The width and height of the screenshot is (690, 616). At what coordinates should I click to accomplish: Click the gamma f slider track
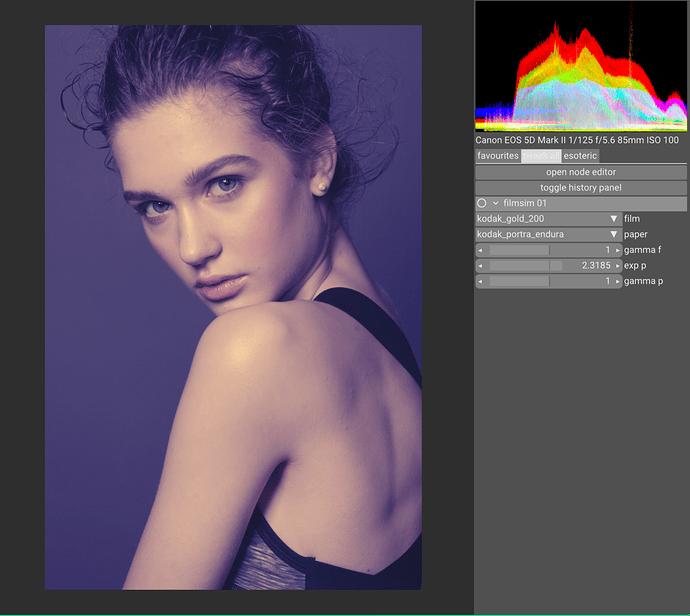click(x=548, y=250)
